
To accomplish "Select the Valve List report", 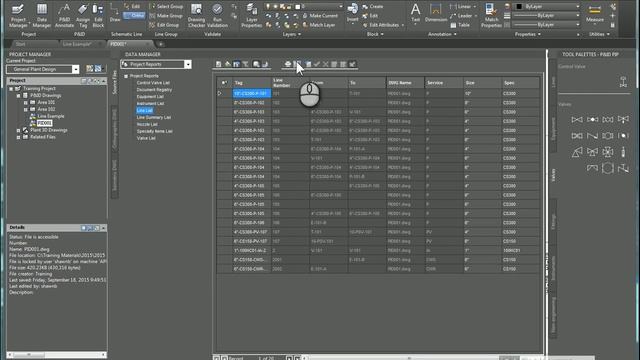I will coord(146,138).
